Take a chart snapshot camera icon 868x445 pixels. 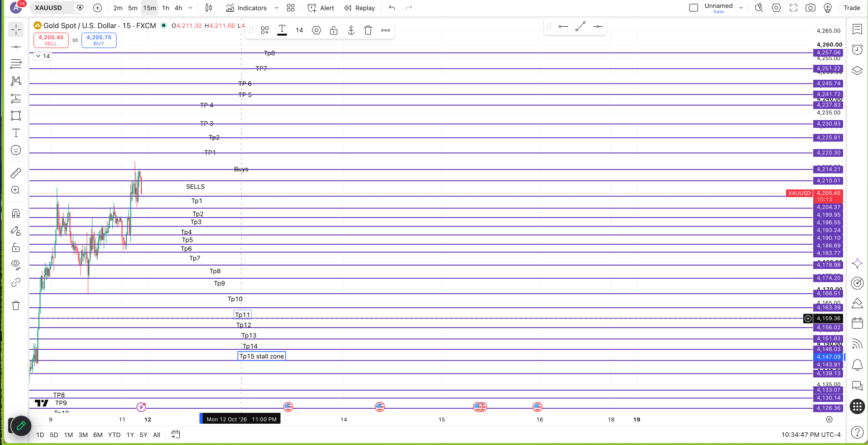coord(810,8)
